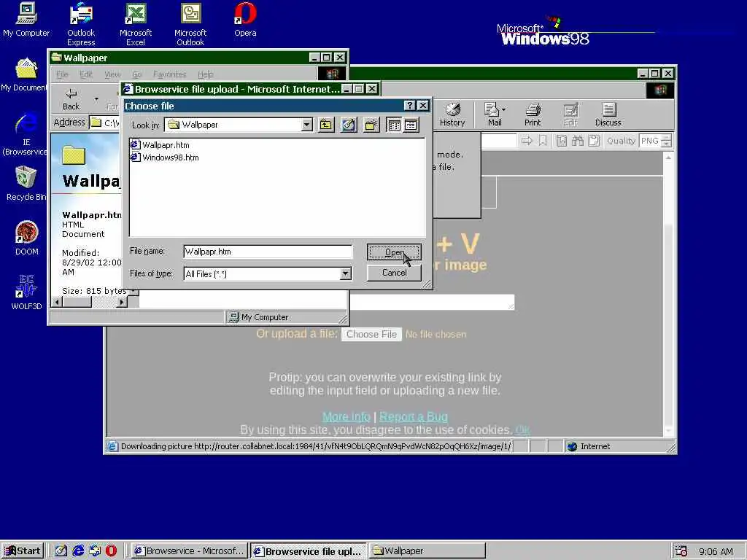Click the help question mark in Choose file

[x=409, y=106]
